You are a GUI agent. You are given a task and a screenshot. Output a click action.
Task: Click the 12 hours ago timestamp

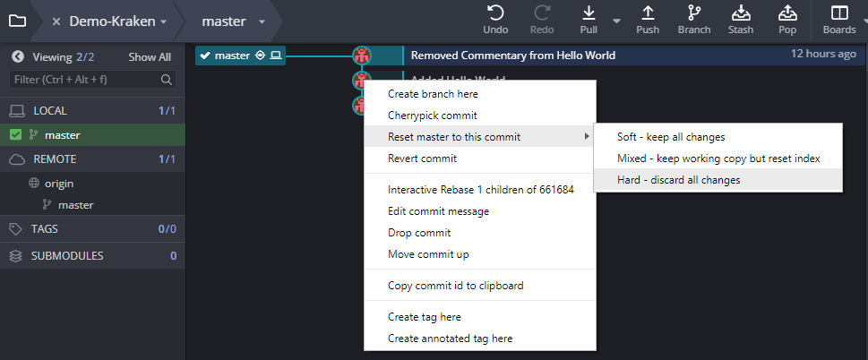823,55
